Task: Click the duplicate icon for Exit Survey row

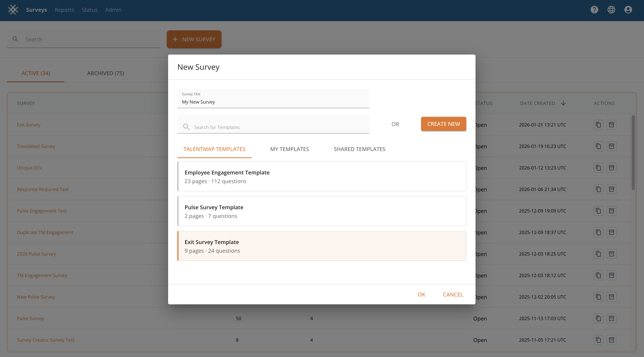Action: 598,125
